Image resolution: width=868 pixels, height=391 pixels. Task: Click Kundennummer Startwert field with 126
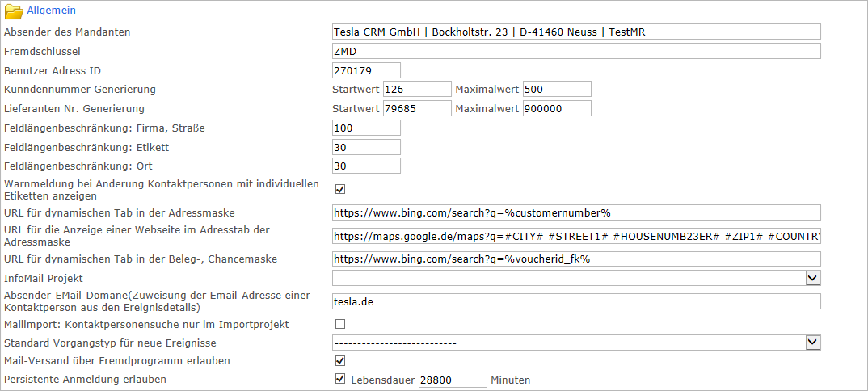pyautogui.click(x=416, y=89)
